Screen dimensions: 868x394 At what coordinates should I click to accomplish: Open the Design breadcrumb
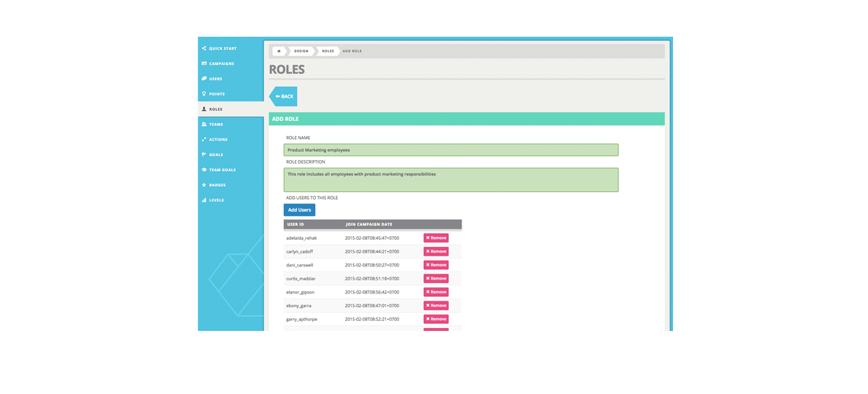(x=301, y=51)
